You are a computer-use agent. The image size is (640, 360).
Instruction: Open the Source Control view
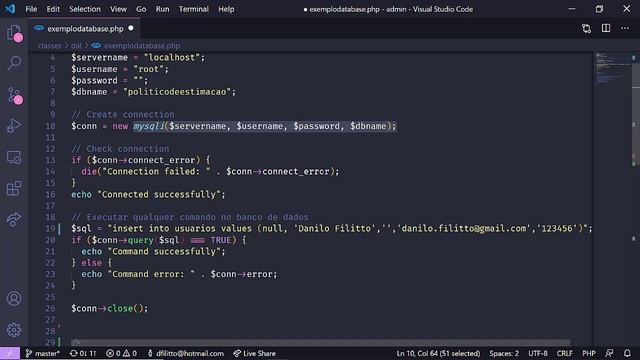pos(14,95)
